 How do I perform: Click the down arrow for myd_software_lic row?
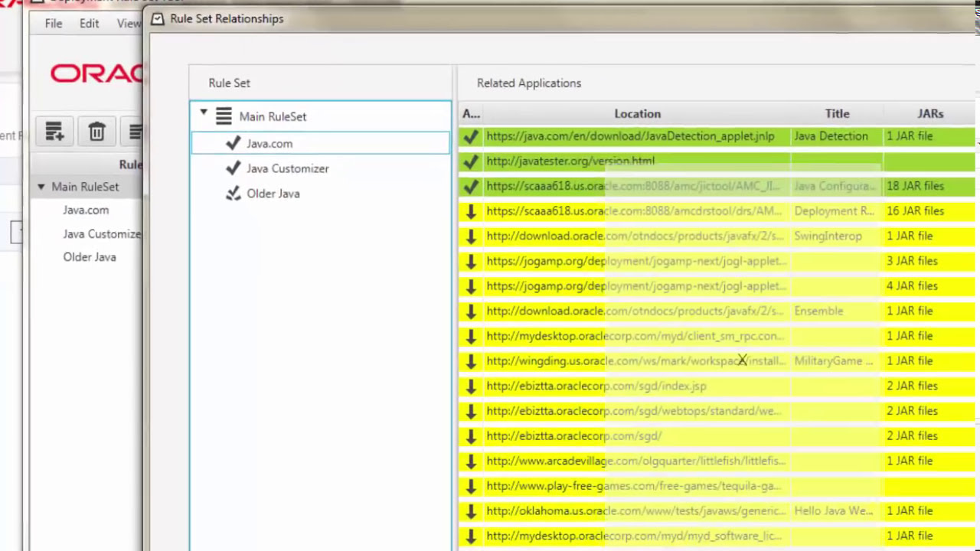(471, 536)
